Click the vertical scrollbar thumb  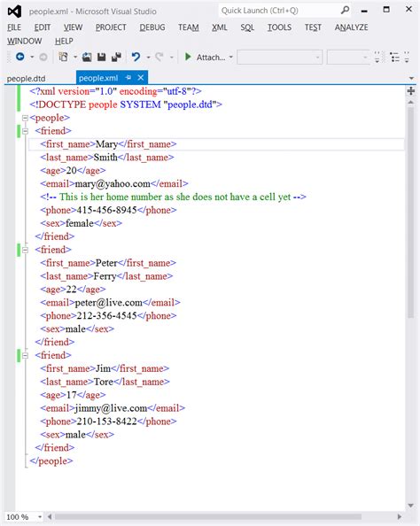[x=411, y=213]
